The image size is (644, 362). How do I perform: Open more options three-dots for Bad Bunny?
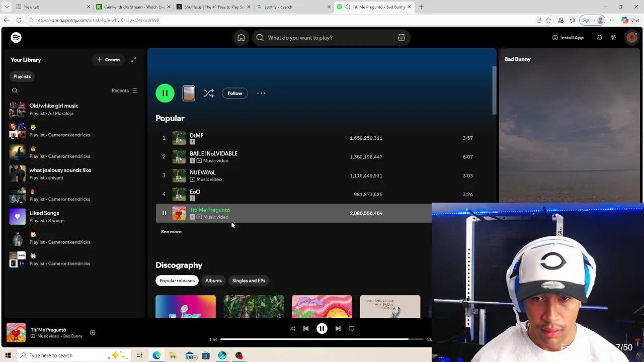[x=261, y=93]
